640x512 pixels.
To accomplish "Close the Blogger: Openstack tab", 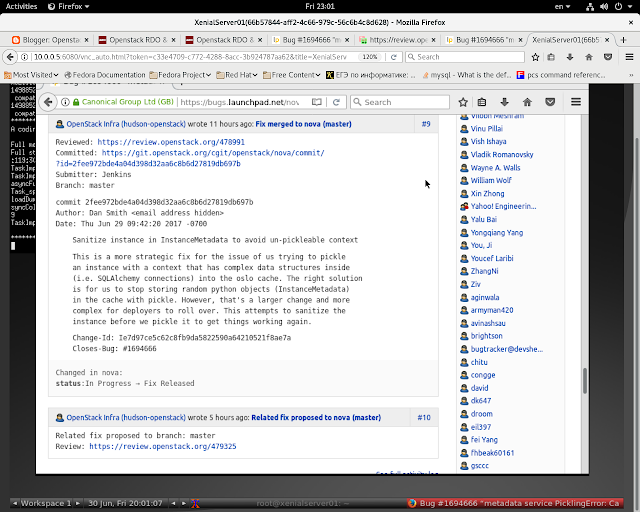I will [x=86, y=40].
